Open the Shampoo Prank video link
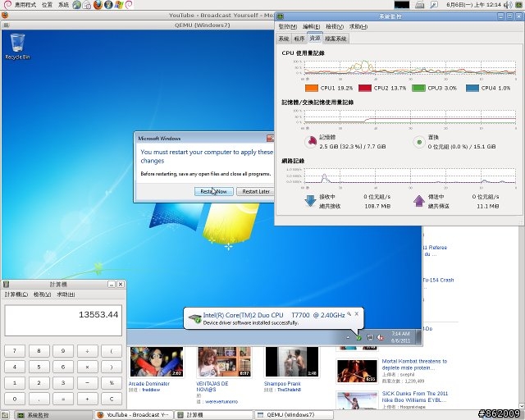The image size is (525, 420). pos(282,384)
